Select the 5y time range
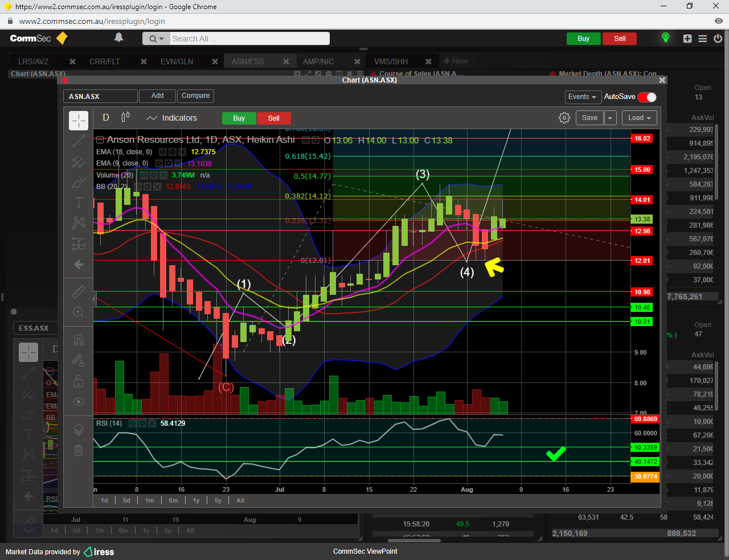 pyautogui.click(x=218, y=501)
